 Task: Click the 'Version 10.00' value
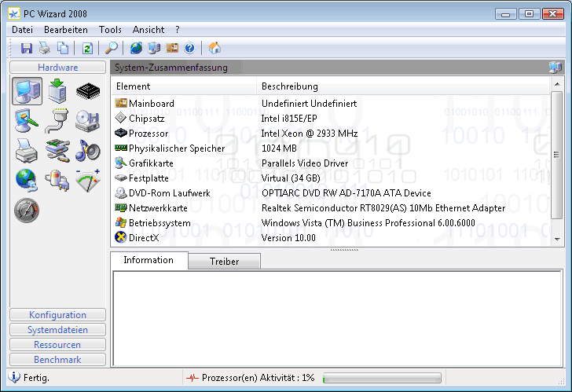(288, 238)
